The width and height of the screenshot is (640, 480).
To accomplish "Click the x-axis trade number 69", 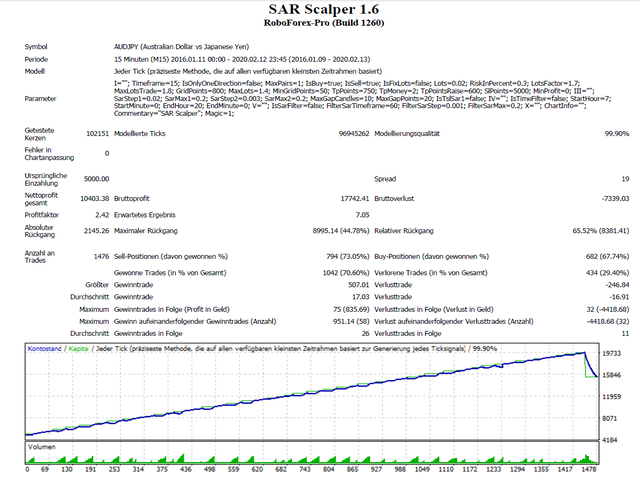I will point(44,469).
